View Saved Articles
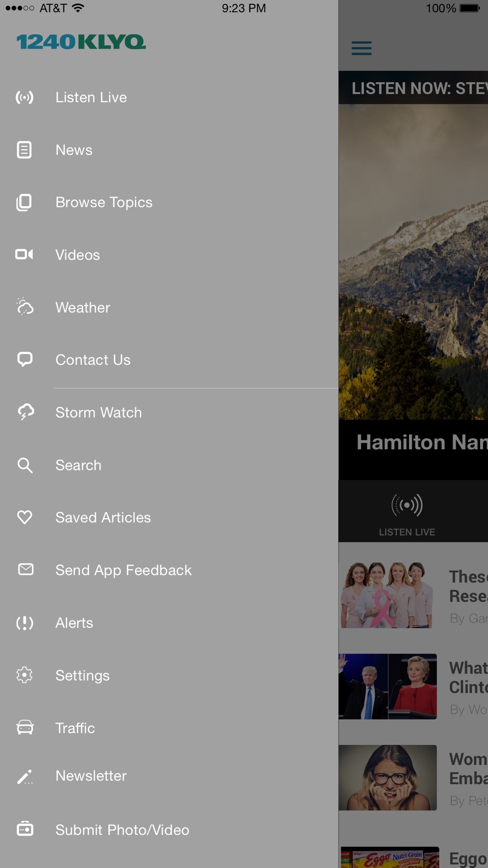This screenshot has width=488, height=868. click(169, 517)
